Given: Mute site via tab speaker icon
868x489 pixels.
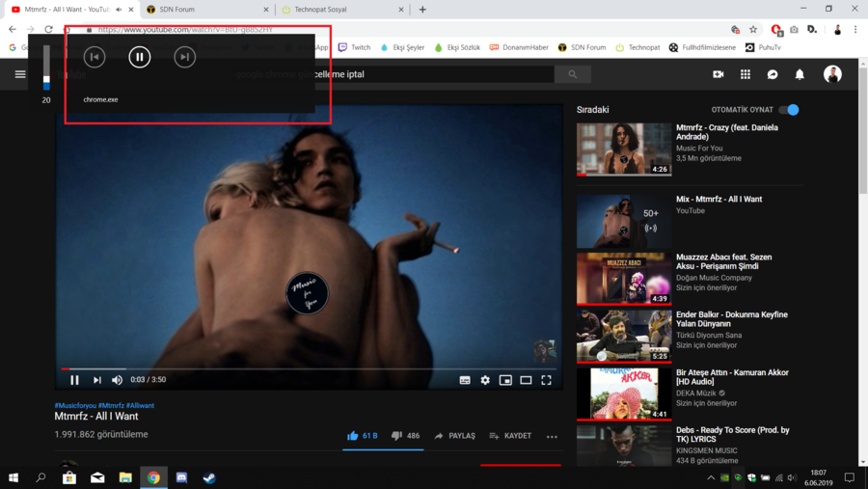Looking at the screenshot, I should 119,10.
